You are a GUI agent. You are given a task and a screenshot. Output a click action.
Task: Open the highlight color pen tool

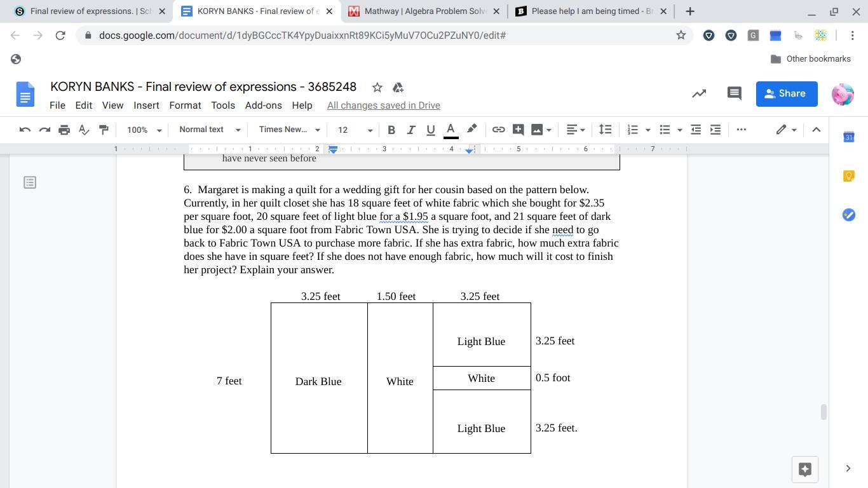tap(471, 130)
